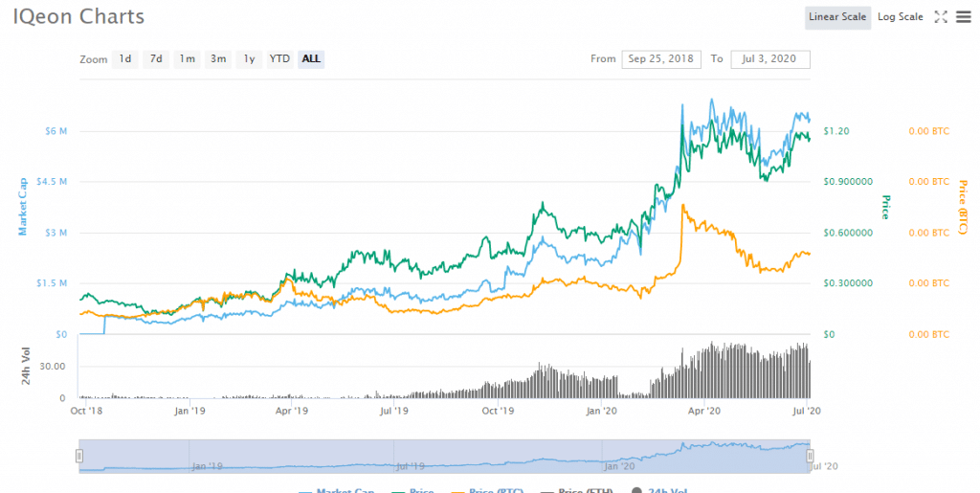Click the Price (BTC) vertical axis title
The image size is (980, 493).
click(963, 207)
